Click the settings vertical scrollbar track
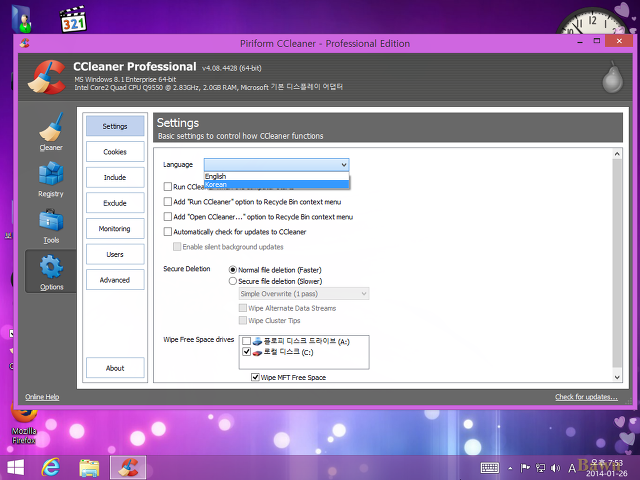Screen dimensions: 640x480 (617, 265)
